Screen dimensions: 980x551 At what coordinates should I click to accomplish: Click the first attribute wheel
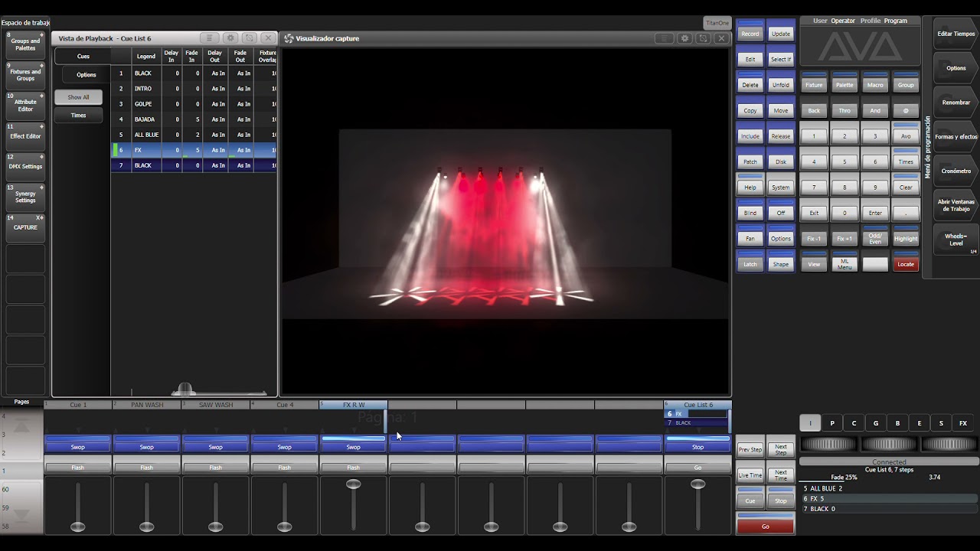pyautogui.click(x=829, y=444)
